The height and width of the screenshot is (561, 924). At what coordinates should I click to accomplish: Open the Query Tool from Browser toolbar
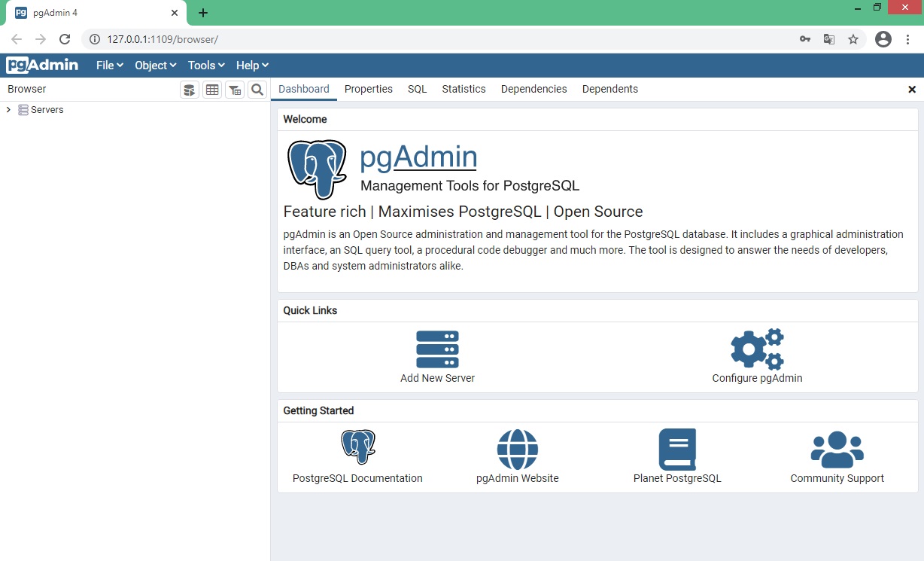tap(190, 90)
